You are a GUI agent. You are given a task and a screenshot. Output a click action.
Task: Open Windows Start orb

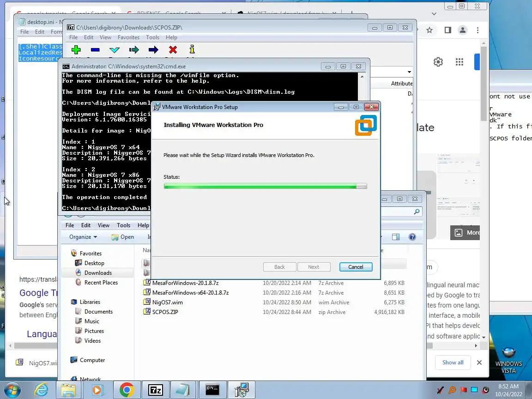(x=12, y=390)
